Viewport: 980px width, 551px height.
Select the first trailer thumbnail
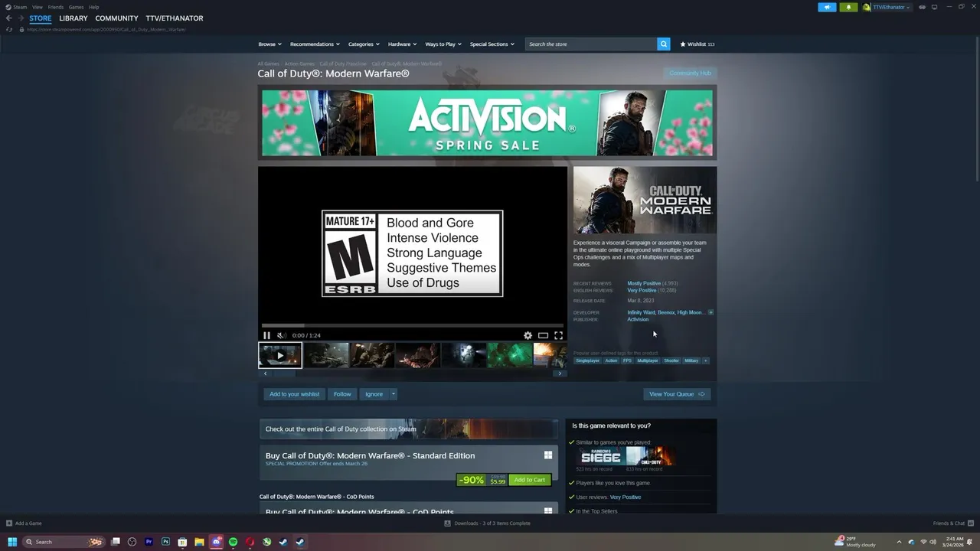(x=280, y=355)
